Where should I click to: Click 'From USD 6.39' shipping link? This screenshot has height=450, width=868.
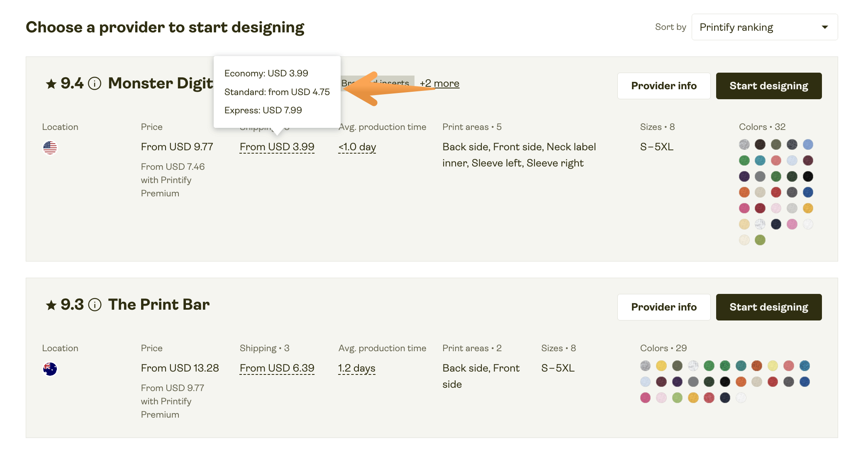[x=277, y=368]
